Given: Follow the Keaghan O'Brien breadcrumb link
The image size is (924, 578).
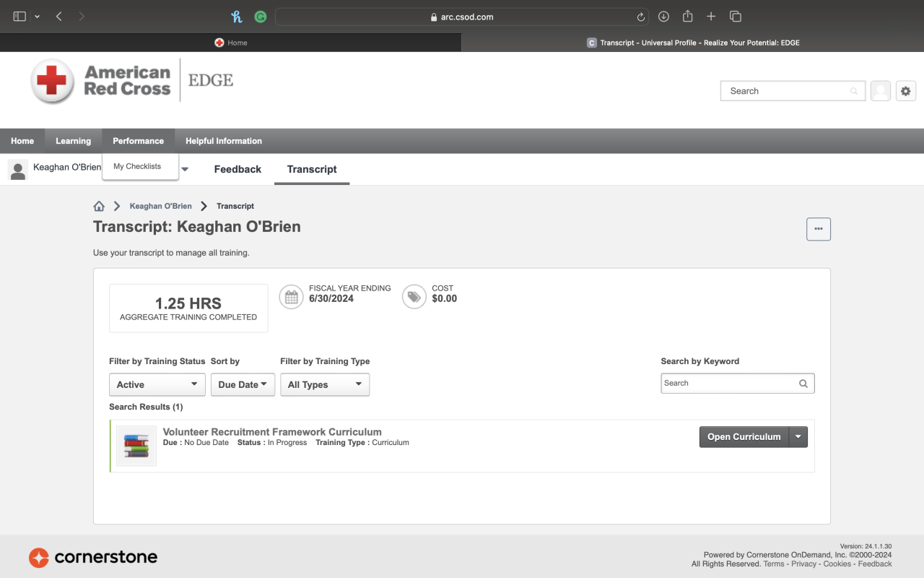Looking at the screenshot, I should [161, 206].
